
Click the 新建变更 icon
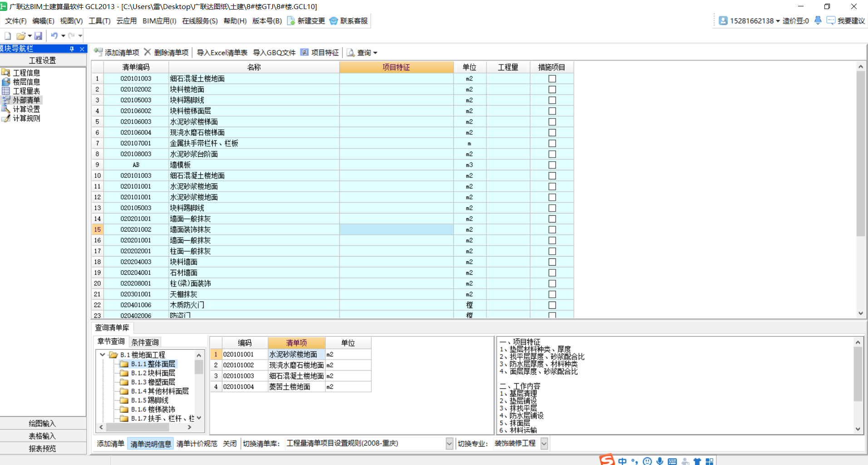coord(291,21)
